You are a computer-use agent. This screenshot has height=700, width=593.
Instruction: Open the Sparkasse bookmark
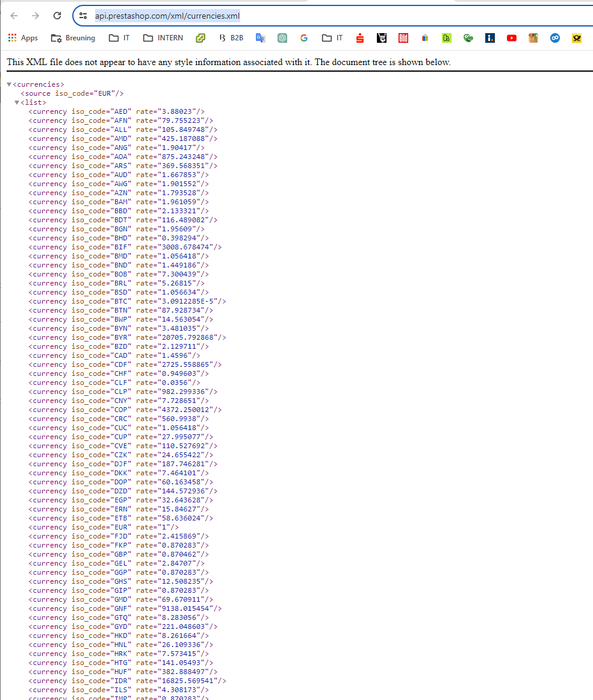click(359, 37)
